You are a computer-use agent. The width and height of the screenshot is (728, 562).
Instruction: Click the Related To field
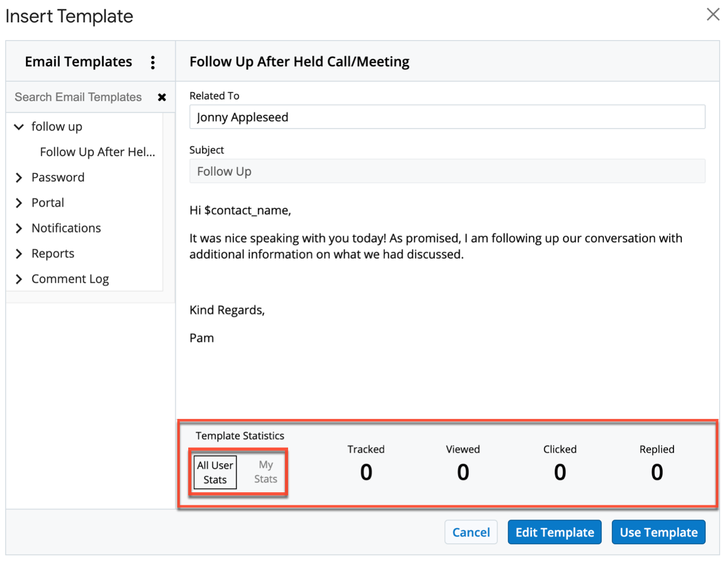click(447, 117)
